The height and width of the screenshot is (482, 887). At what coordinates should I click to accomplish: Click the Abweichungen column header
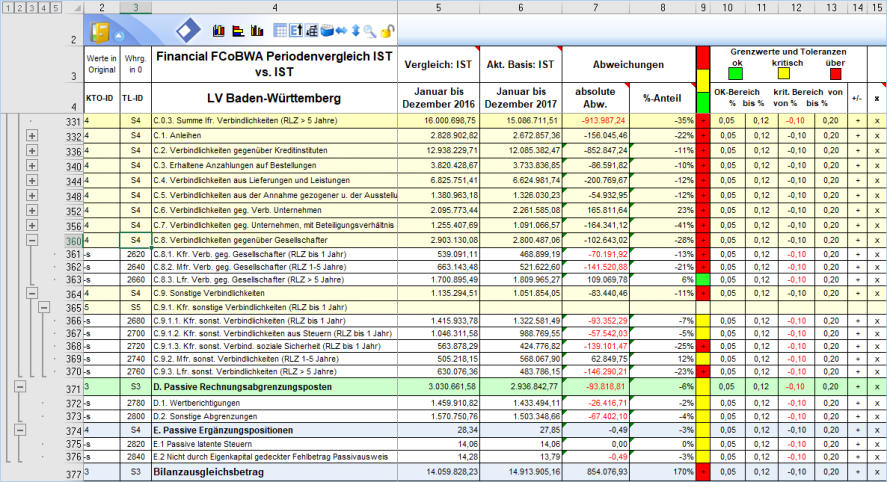tap(628, 65)
